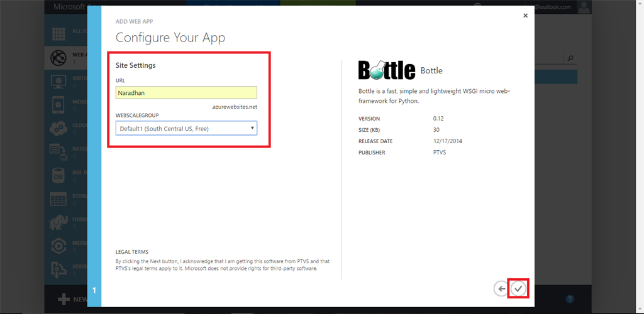Viewport: 644px width, 314px height.
Task: Click the Bottle logo image
Action: tap(387, 70)
